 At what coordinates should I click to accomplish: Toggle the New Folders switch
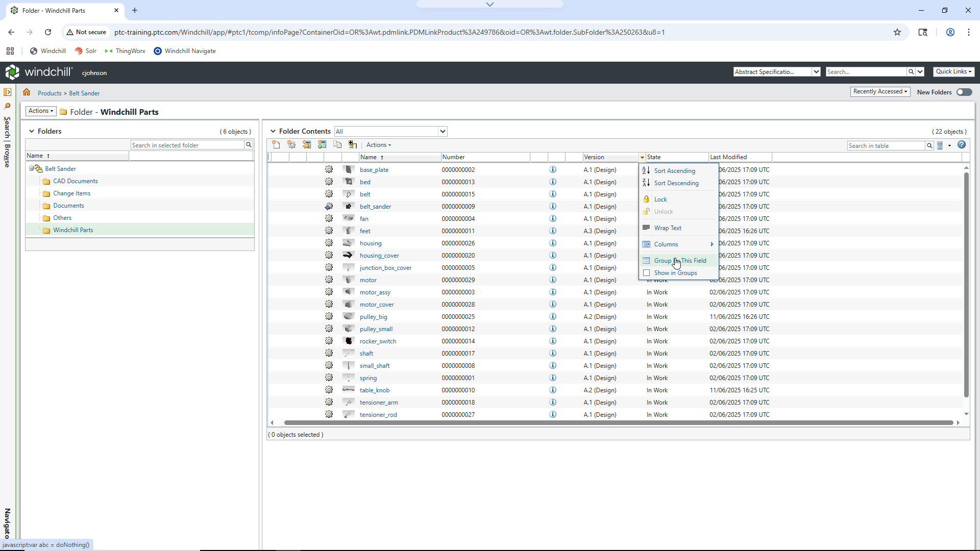click(964, 92)
